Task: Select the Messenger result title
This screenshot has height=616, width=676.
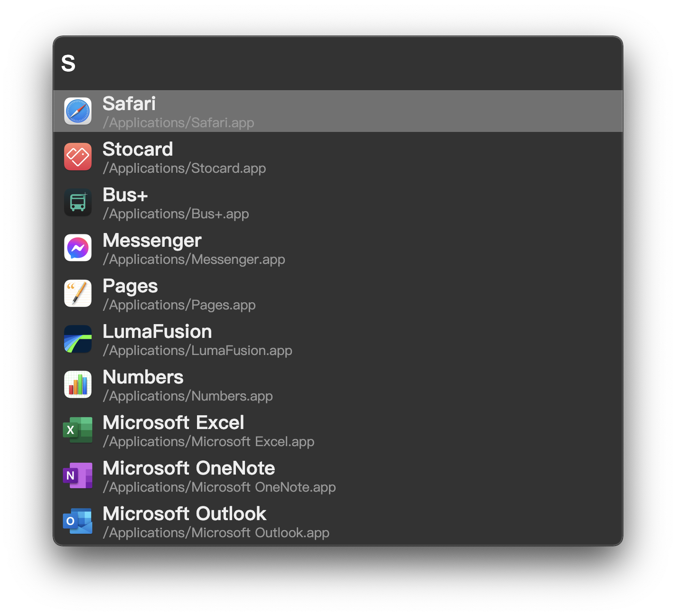Action: click(152, 241)
